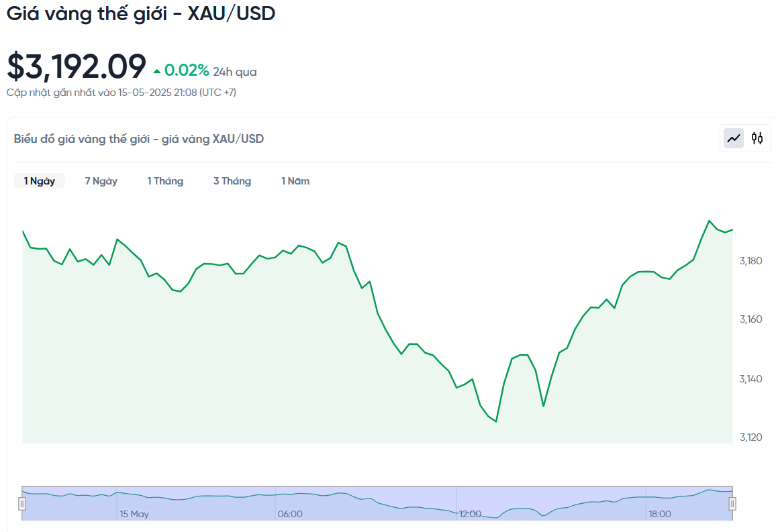Select the 1 Ngày time range tab
Viewport: 776px width, 532px height.
(40, 181)
